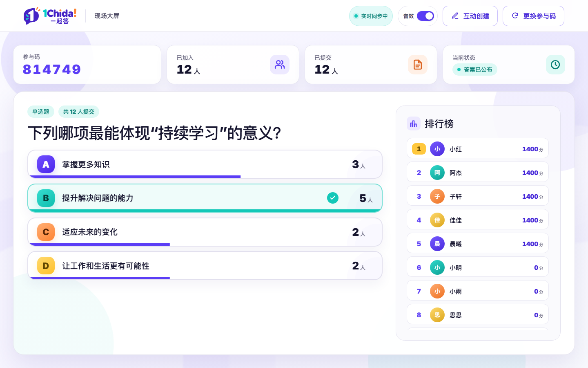The width and height of the screenshot is (588, 368).
Task: Click the orange avatar for 子轩
Action: pos(437,196)
